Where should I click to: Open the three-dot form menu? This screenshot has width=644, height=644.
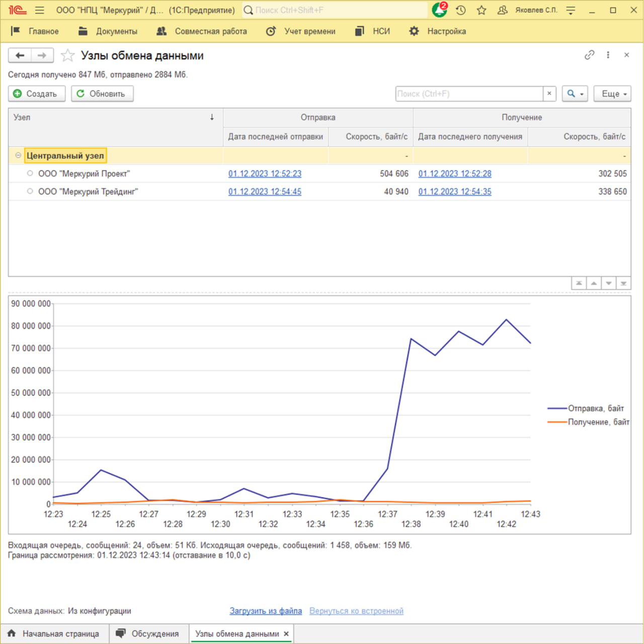[x=608, y=55]
